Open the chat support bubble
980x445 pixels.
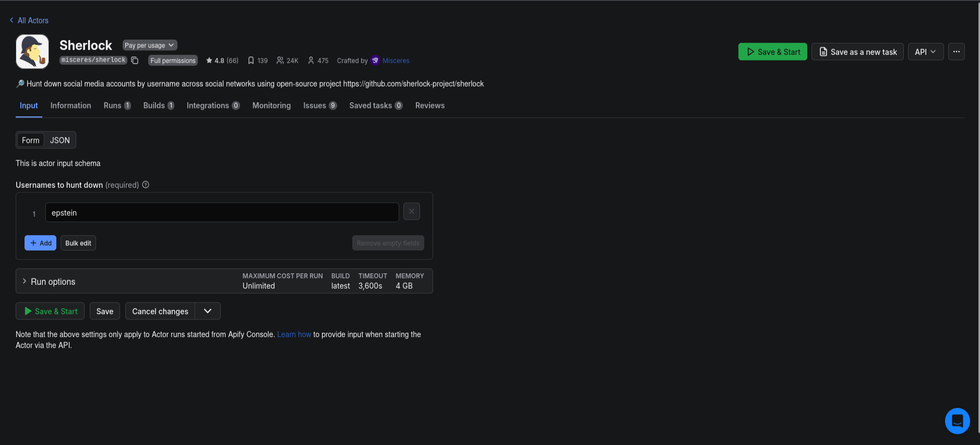pos(958,420)
